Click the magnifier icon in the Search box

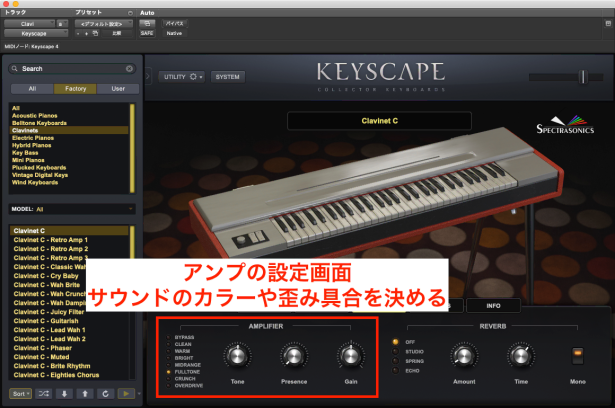click(x=15, y=69)
